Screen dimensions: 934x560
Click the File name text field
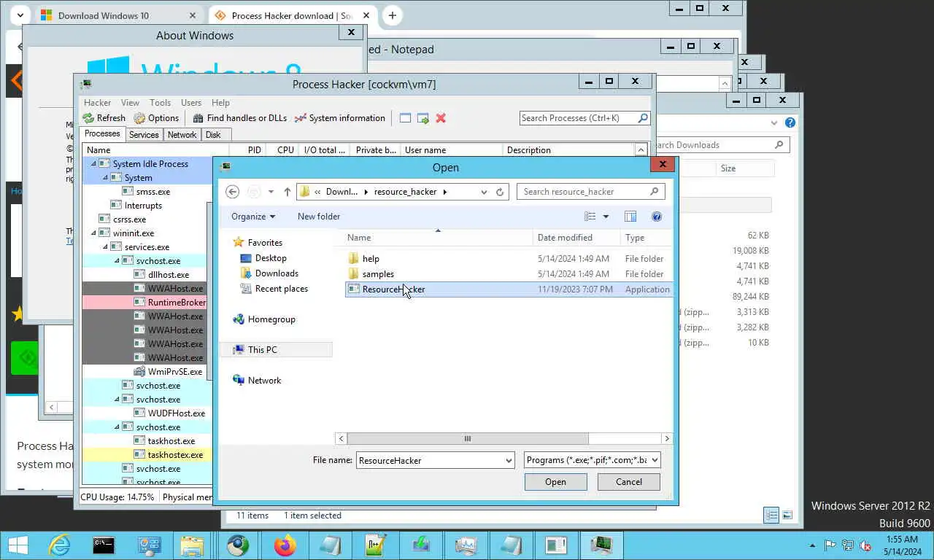click(429, 460)
